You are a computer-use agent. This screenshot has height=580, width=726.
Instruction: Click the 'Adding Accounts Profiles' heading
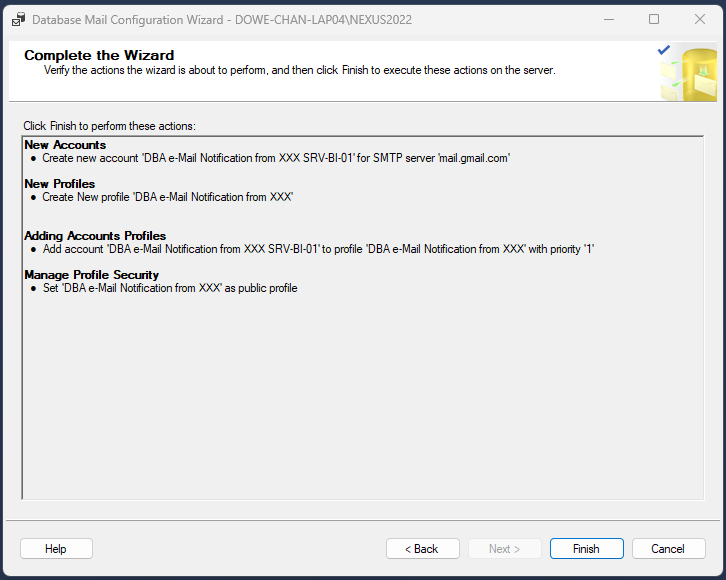coord(95,236)
